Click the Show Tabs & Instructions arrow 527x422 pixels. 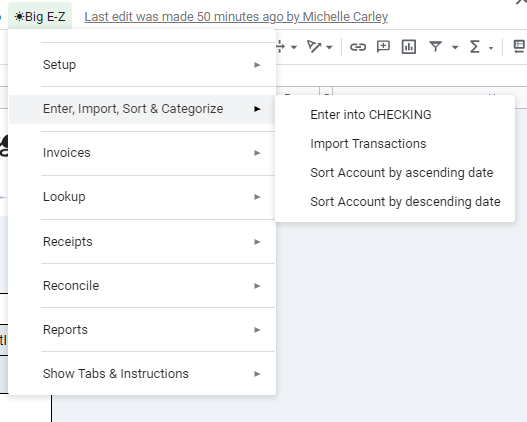point(257,374)
